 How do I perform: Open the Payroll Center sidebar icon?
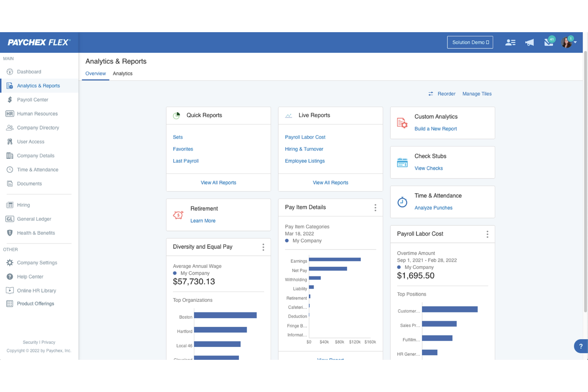[x=10, y=99]
